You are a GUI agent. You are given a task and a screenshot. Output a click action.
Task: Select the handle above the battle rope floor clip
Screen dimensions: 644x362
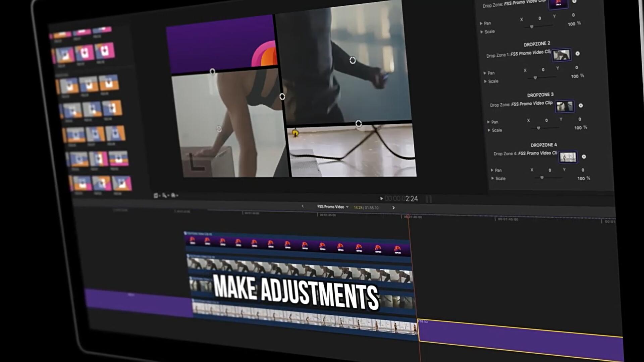(359, 124)
